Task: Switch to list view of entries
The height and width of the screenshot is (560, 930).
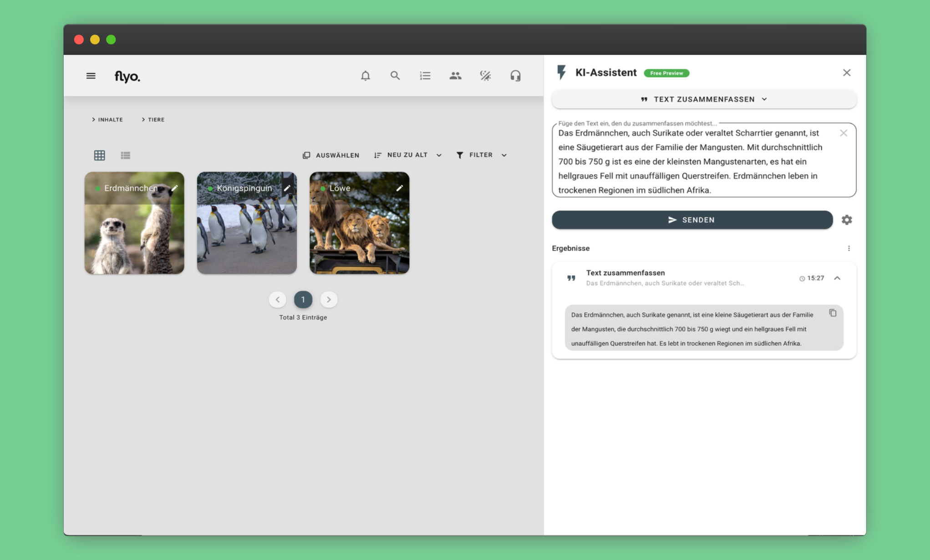Action: 126,155
